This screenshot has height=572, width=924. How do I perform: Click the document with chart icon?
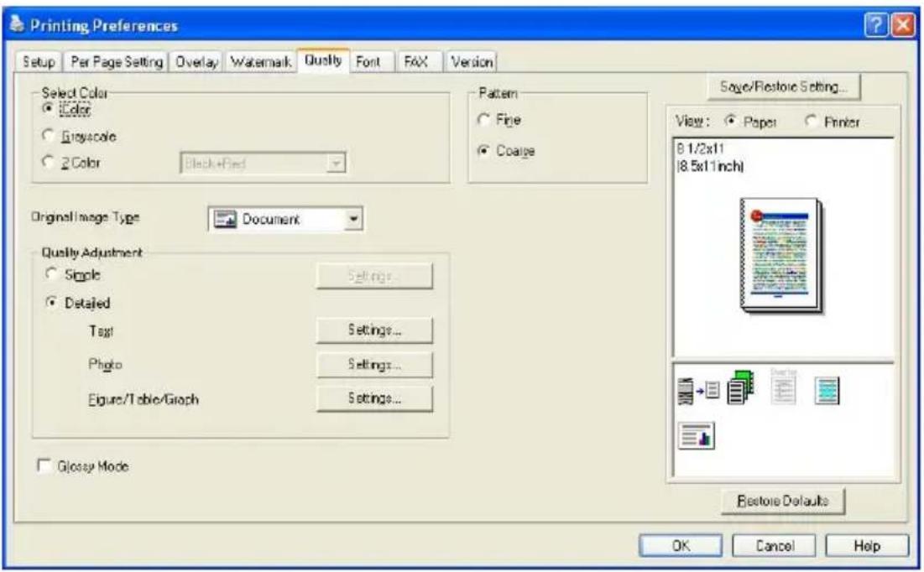point(696,436)
